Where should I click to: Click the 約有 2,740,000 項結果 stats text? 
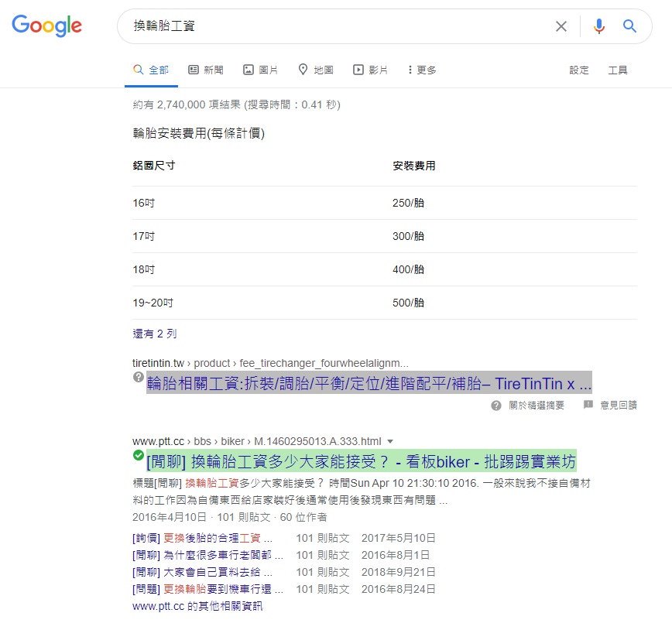[237, 104]
